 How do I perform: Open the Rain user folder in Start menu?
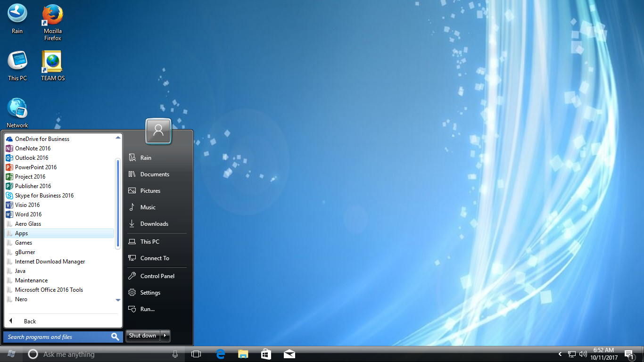pyautogui.click(x=157, y=158)
